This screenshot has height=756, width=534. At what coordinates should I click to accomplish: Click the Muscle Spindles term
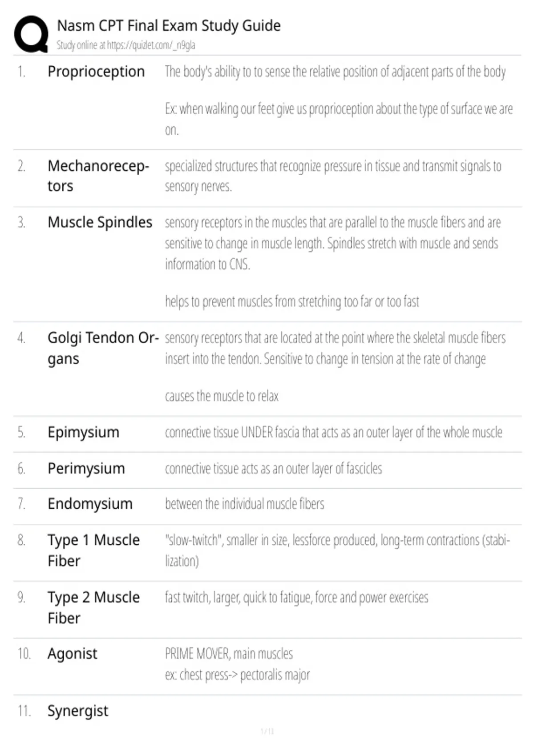[x=100, y=222]
